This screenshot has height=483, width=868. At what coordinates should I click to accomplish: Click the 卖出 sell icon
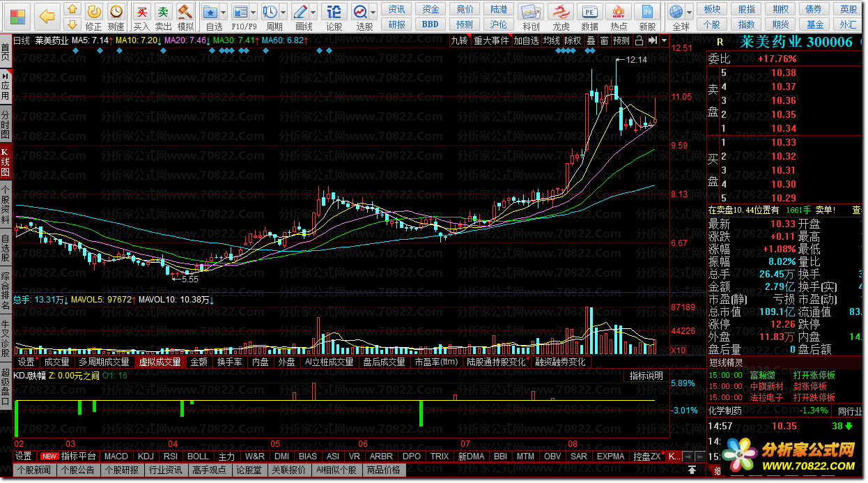[x=163, y=12]
